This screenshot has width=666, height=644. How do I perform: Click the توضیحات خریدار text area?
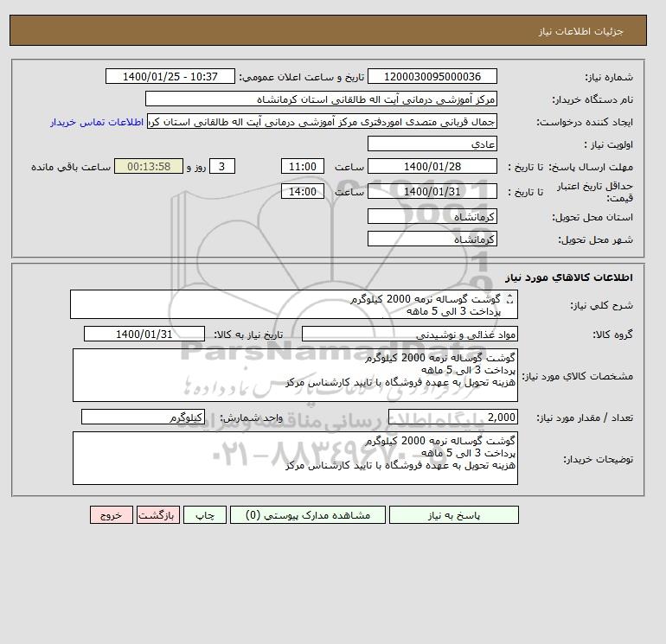tap(295, 458)
